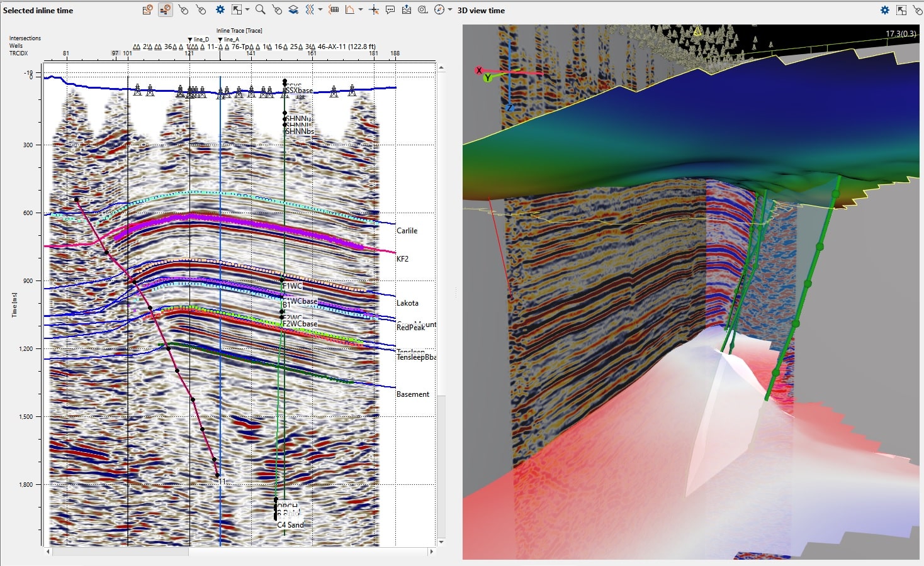This screenshot has width=924, height=566.
Task: Click the Carlile horizon label
Action: (x=407, y=231)
